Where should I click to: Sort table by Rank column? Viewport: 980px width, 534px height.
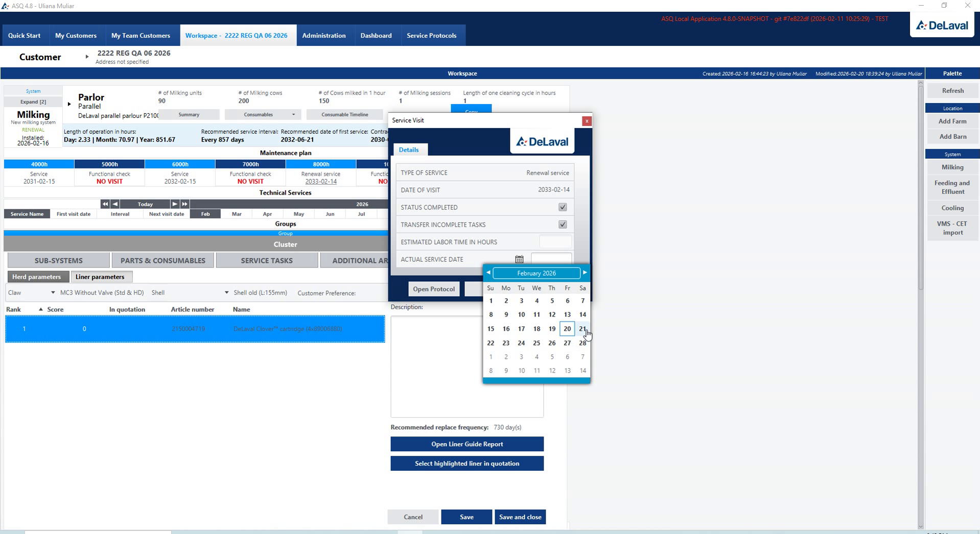(x=14, y=309)
